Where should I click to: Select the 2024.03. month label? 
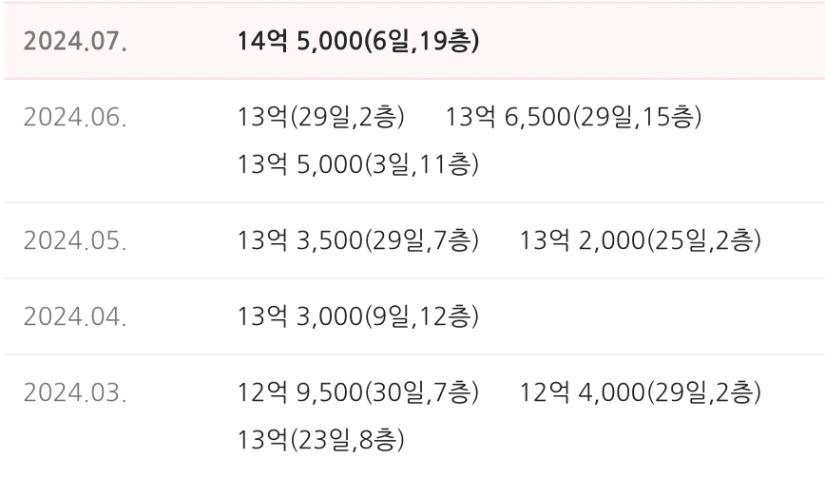click(75, 392)
